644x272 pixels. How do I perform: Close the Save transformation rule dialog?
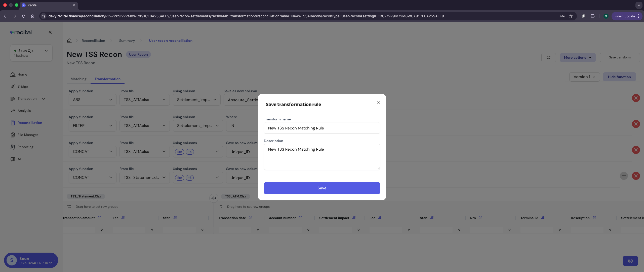click(379, 103)
